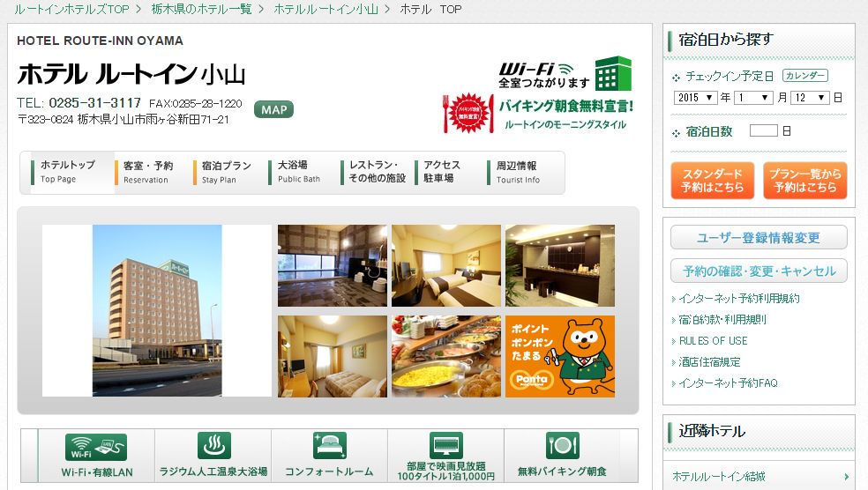Viewport: 868px width, 490px height.
Task: Click the Ponta points bear banner
Action: (x=559, y=356)
